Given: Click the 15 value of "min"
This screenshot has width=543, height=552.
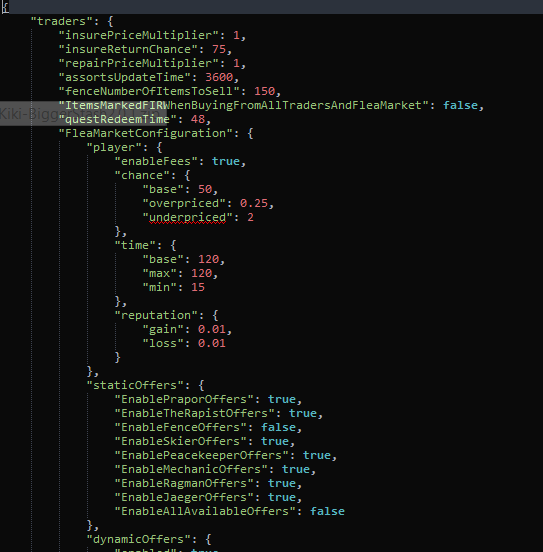Looking at the screenshot, I should (198, 287).
